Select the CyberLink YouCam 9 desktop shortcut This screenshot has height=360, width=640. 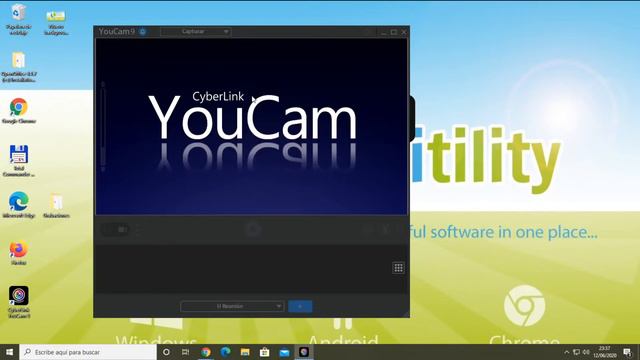[18, 302]
